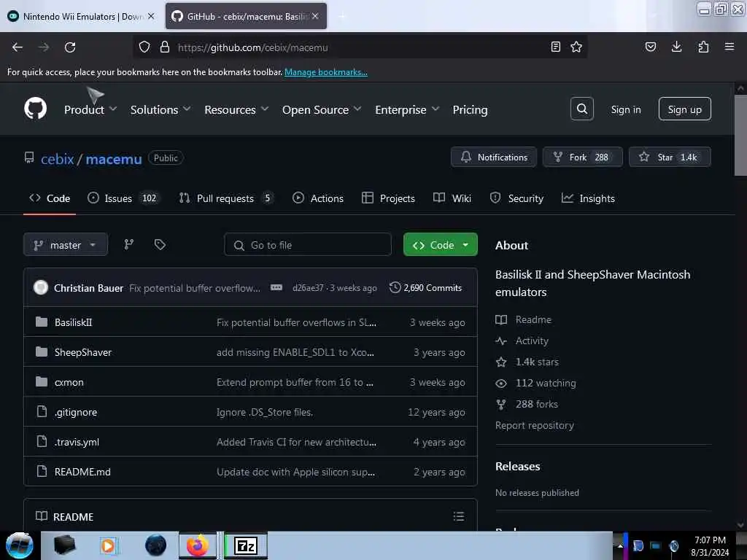
Task: Open the BasiliskII folder
Action: pos(73,322)
